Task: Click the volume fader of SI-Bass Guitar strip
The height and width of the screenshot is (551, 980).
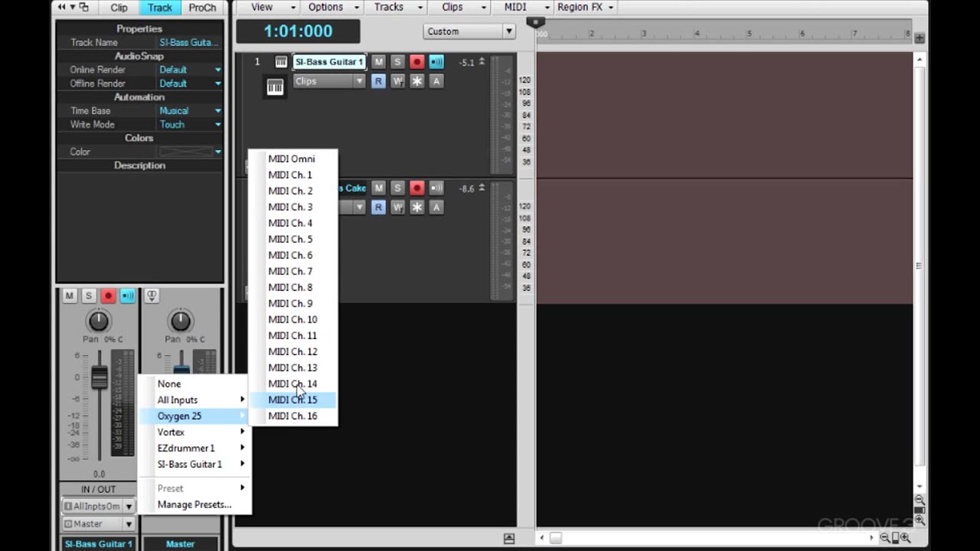Action: point(100,377)
